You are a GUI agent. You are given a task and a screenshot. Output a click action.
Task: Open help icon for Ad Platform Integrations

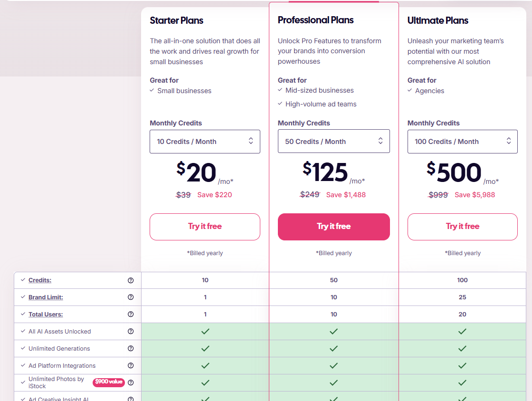click(x=131, y=365)
